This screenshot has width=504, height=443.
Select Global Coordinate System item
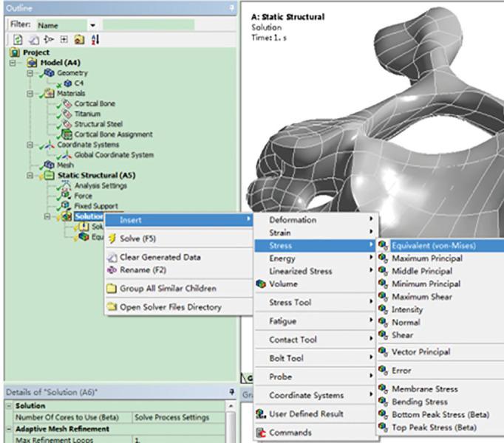[114, 155]
